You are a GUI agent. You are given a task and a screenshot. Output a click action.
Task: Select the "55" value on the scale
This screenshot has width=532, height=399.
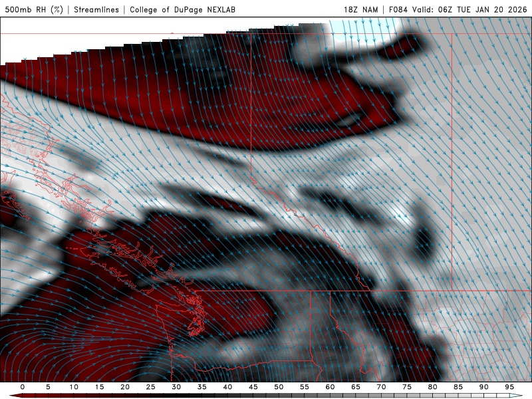tap(305, 387)
